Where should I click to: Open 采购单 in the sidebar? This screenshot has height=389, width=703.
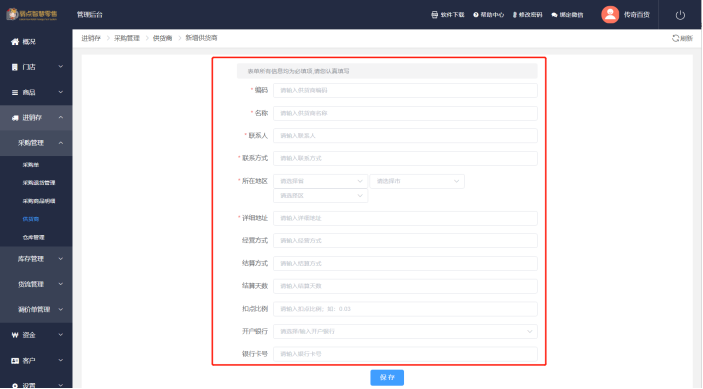[x=31, y=165]
